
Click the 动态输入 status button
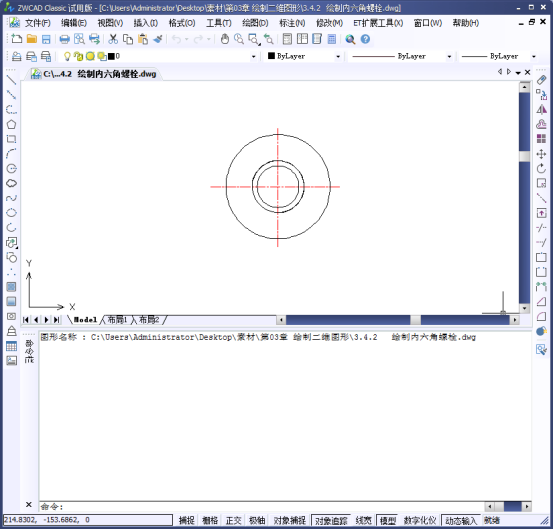click(461, 520)
